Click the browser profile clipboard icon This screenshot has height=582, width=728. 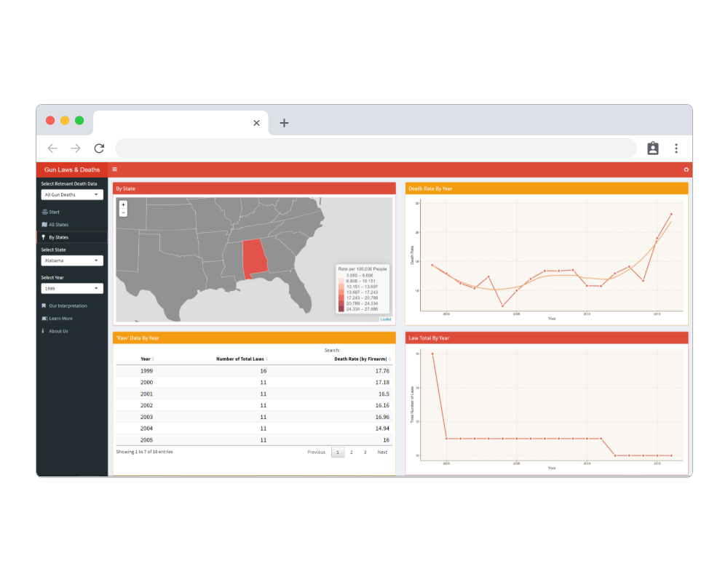(652, 148)
